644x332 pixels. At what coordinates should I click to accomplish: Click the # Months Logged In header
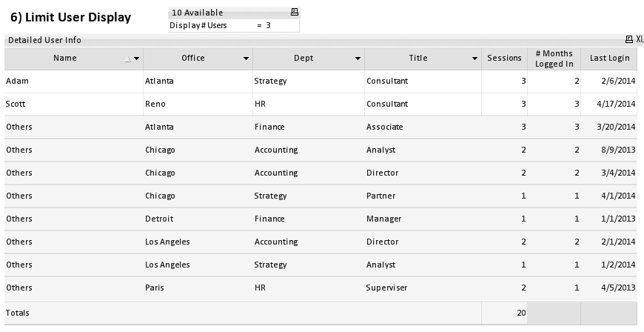[x=554, y=59]
